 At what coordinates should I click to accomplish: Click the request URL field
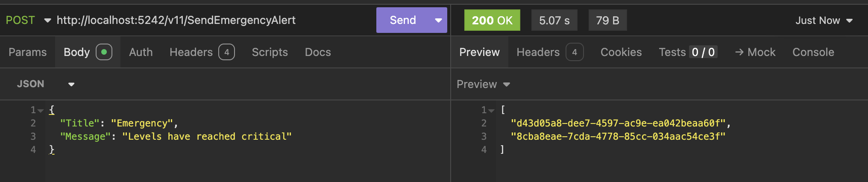point(214,20)
